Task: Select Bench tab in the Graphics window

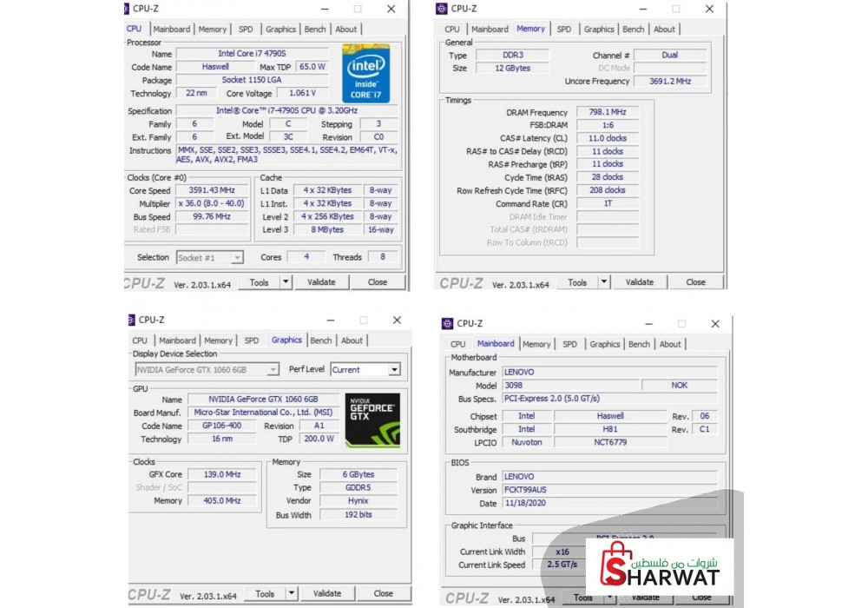Action: (321, 340)
